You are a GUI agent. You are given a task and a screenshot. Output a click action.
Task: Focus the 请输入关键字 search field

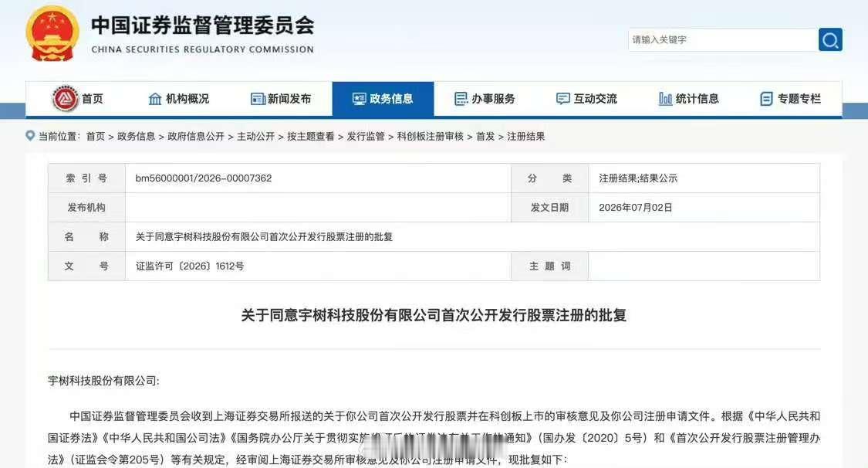click(x=723, y=39)
